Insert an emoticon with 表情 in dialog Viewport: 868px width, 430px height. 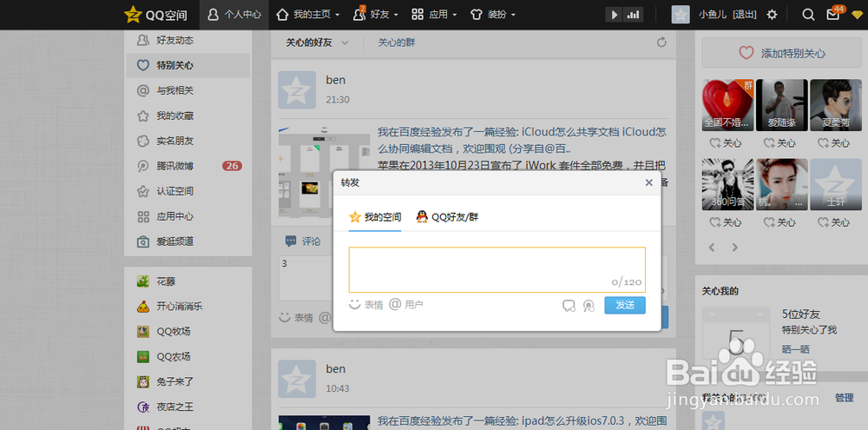click(x=366, y=305)
